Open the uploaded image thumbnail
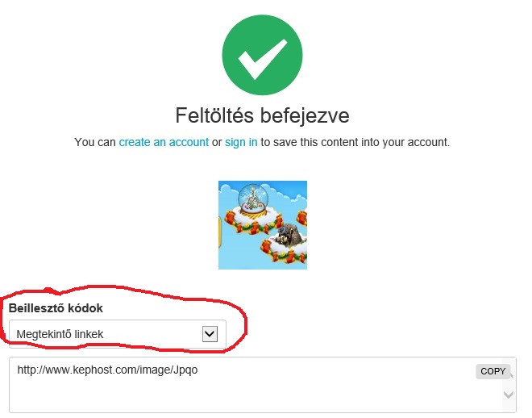The image size is (532, 418). [x=263, y=224]
